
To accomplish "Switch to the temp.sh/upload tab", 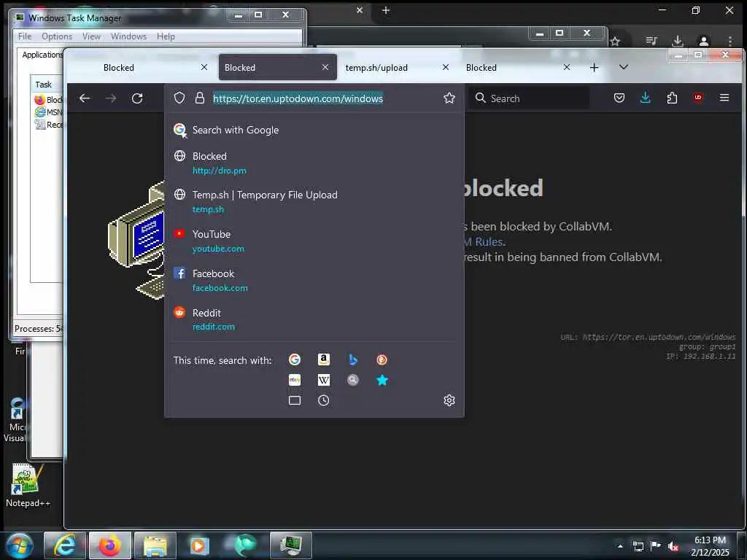I will (397, 68).
